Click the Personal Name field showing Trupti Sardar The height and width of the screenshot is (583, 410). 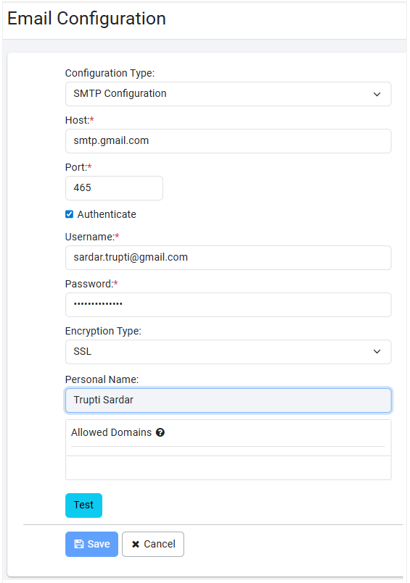(x=228, y=400)
